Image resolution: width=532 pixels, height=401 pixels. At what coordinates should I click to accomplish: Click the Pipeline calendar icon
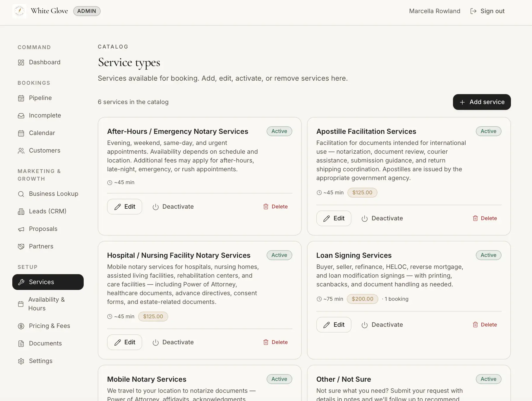tap(21, 98)
